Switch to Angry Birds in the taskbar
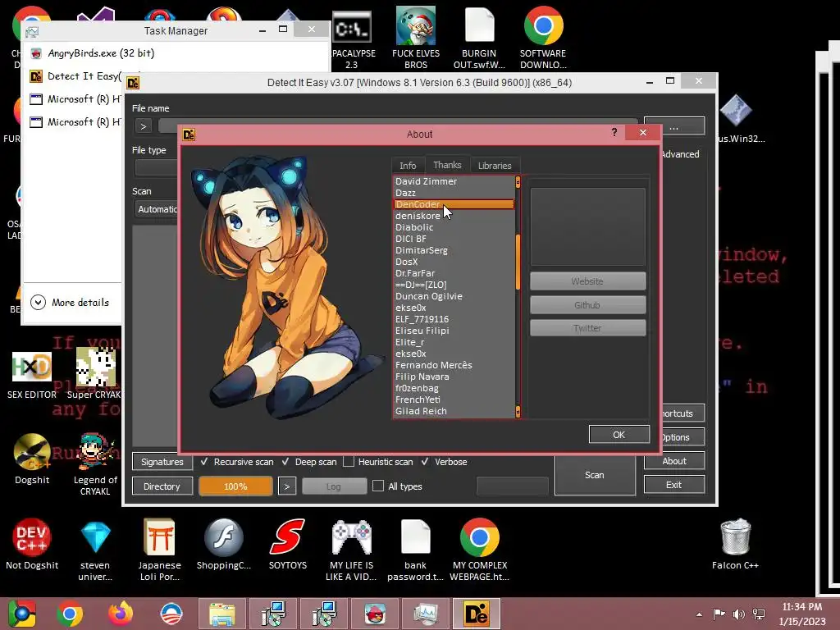Image resolution: width=840 pixels, height=630 pixels. pos(375,614)
